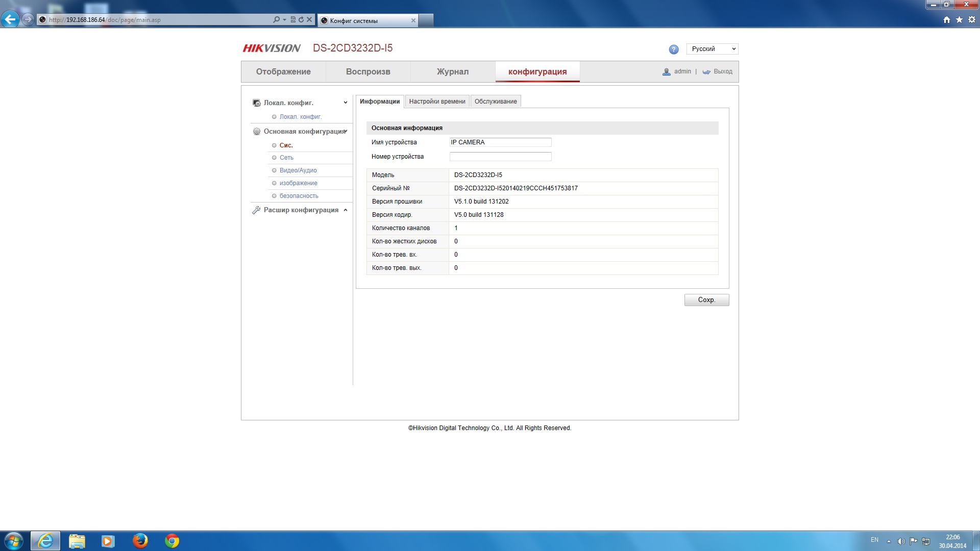Image resolution: width=980 pixels, height=551 pixels.
Task: Click serial number DS-2CD3232D-I520140219CCCH451753817
Action: pyautogui.click(x=516, y=188)
